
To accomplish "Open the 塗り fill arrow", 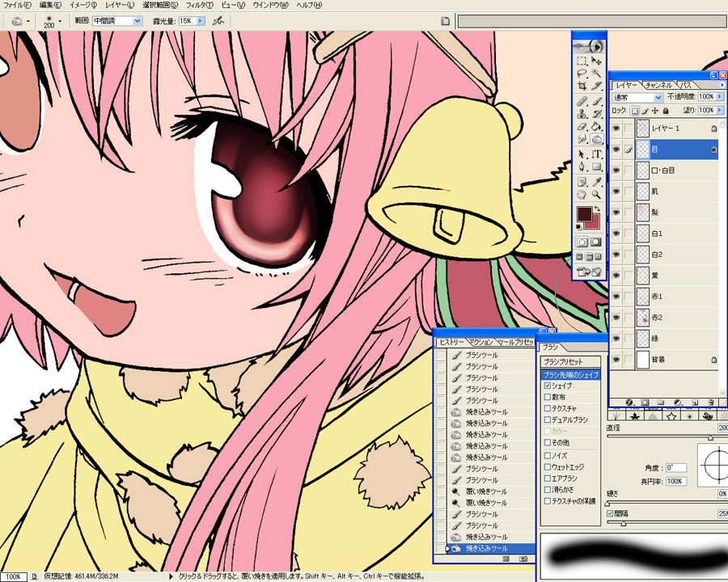I will pos(720,110).
